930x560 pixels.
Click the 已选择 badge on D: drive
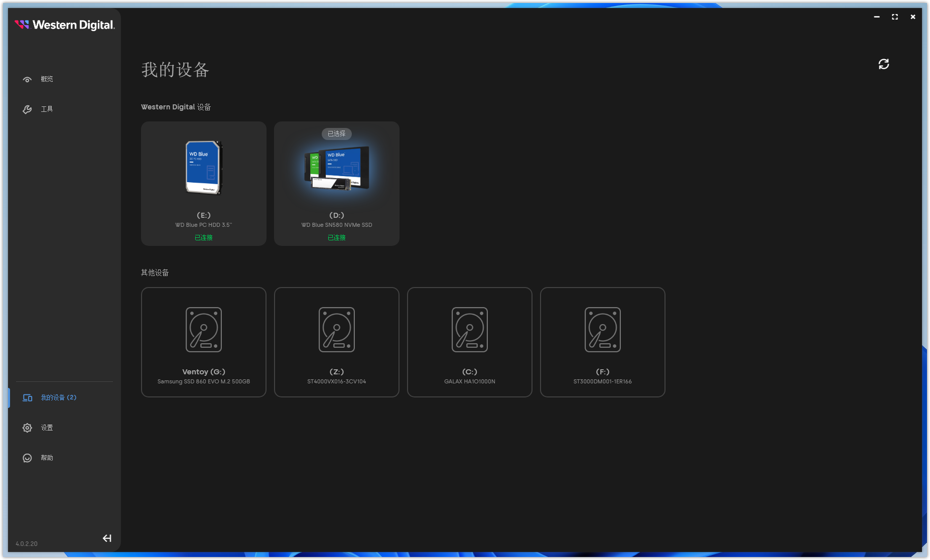(x=336, y=134)
